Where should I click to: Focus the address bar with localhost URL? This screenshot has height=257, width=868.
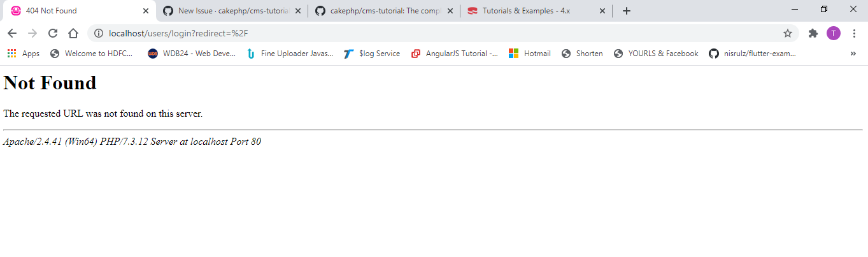443,33
